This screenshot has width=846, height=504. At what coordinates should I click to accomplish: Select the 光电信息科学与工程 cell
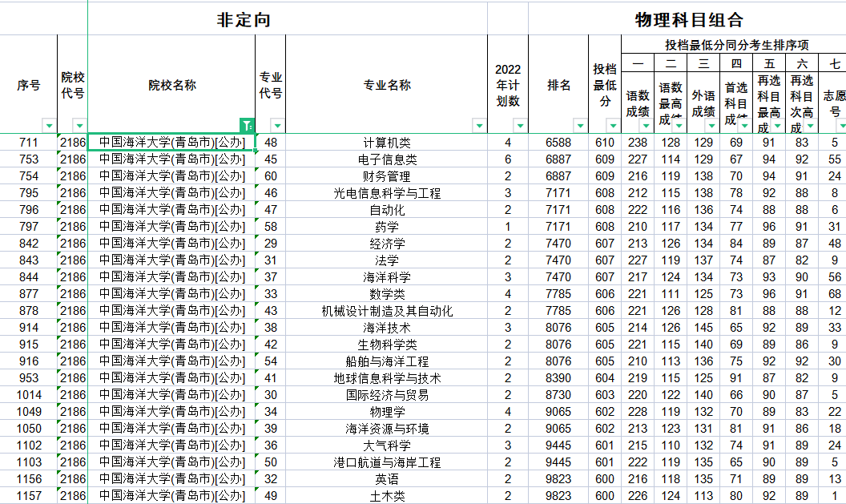(x=386, y=192)
